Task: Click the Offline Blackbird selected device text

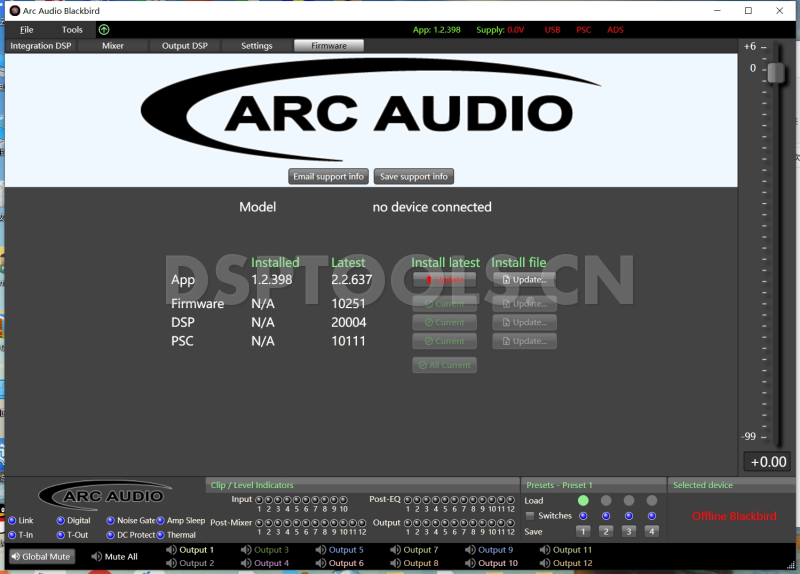Action: [734, 516]
